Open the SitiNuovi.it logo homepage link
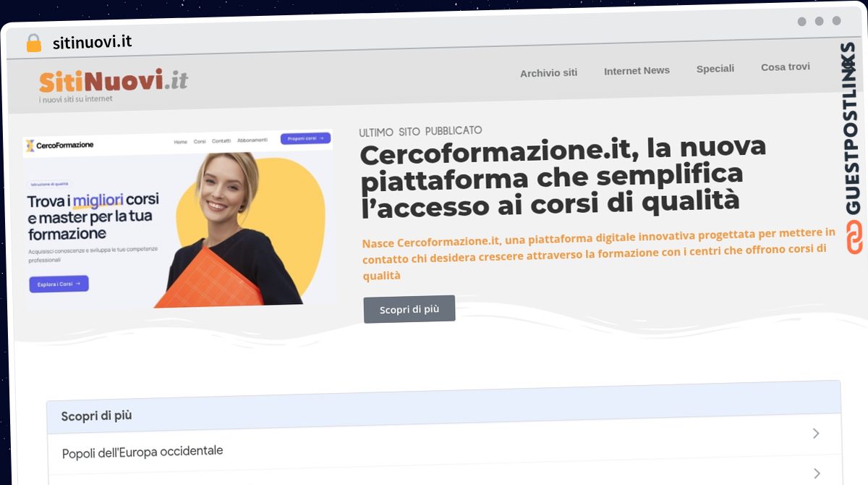This screenshot has height=485, width=868. click(x=114, y=80)
